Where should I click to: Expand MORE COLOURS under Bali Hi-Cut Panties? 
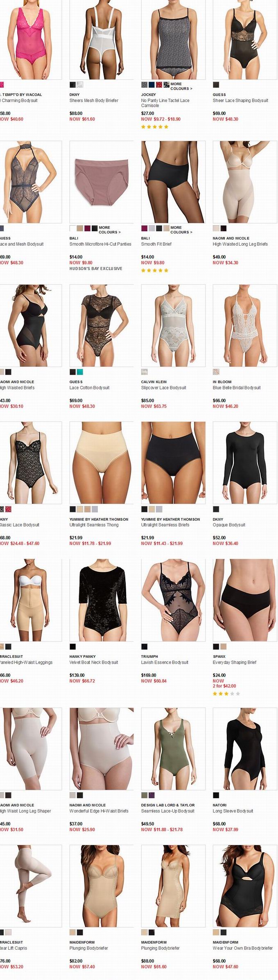pos(109,230)
